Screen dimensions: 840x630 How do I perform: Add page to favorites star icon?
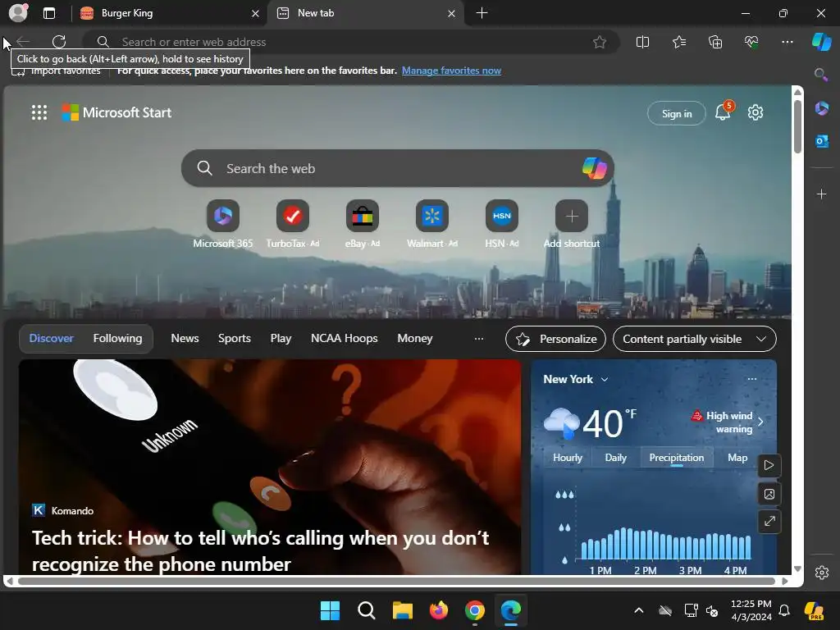[x=600, y=42]
